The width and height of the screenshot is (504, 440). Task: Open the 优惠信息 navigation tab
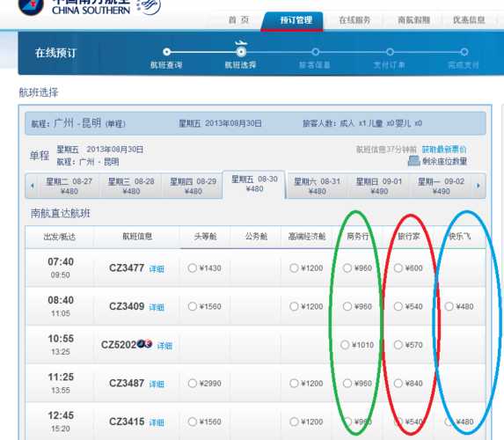click(x=469, y=20)
